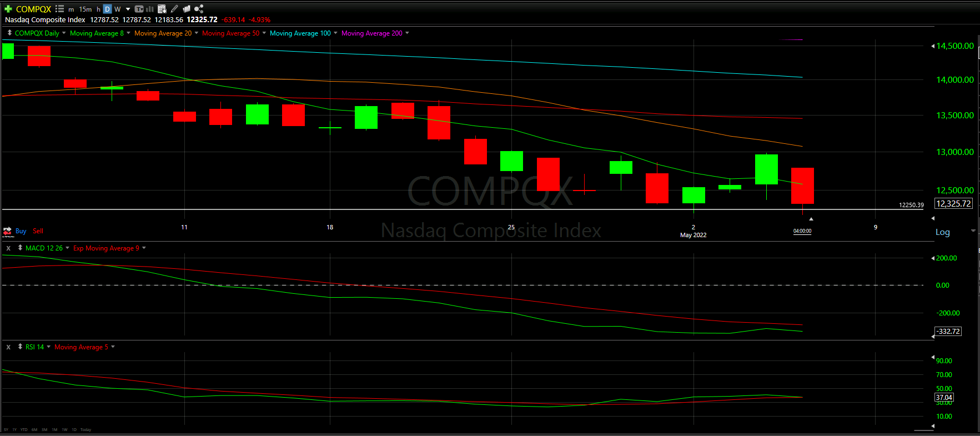The height and width of the screenshot is (436, 980).
Task: Click the -332.72 MACD value label
Action: 948,332
